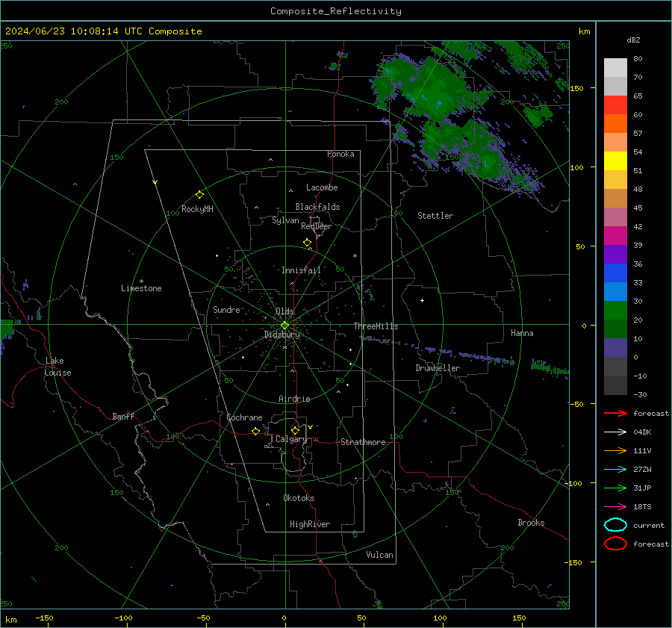Click the orange 111V arrow legend icon
This screenshot has width=672, height=628.
tap(615, 450)
